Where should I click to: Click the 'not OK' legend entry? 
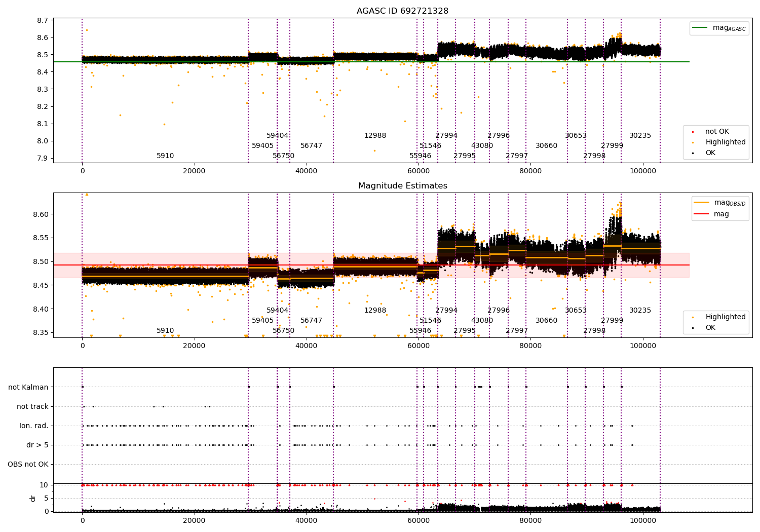[716, 132]
